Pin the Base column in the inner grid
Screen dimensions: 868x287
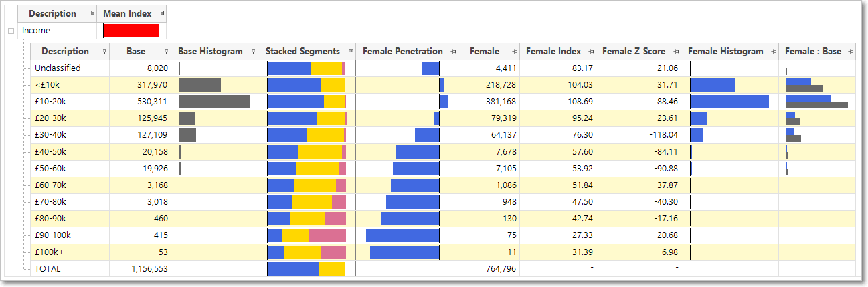(165, 52)
